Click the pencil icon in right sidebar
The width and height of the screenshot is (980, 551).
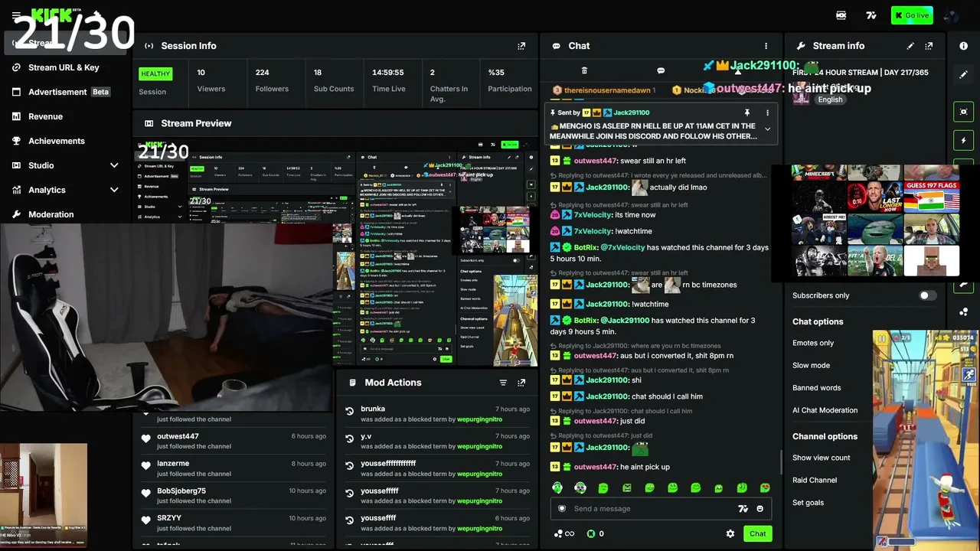tap(964, 75)
